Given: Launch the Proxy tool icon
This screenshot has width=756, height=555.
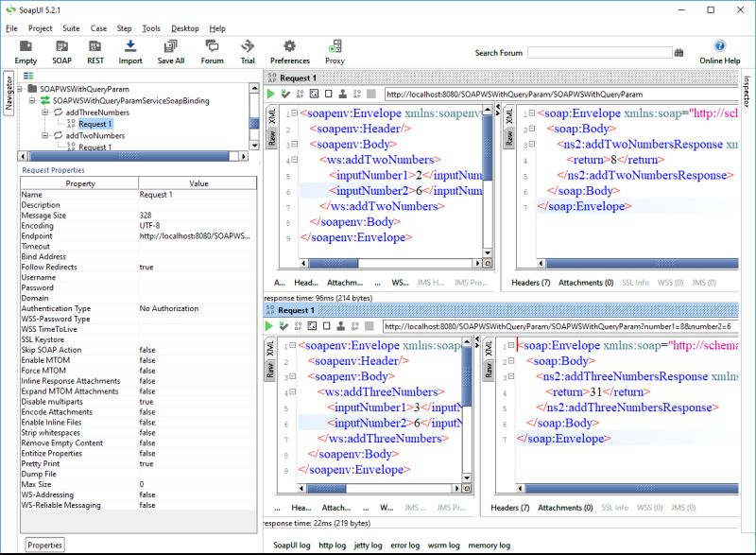Looking at the screenshot, I should tap(335, 46).
